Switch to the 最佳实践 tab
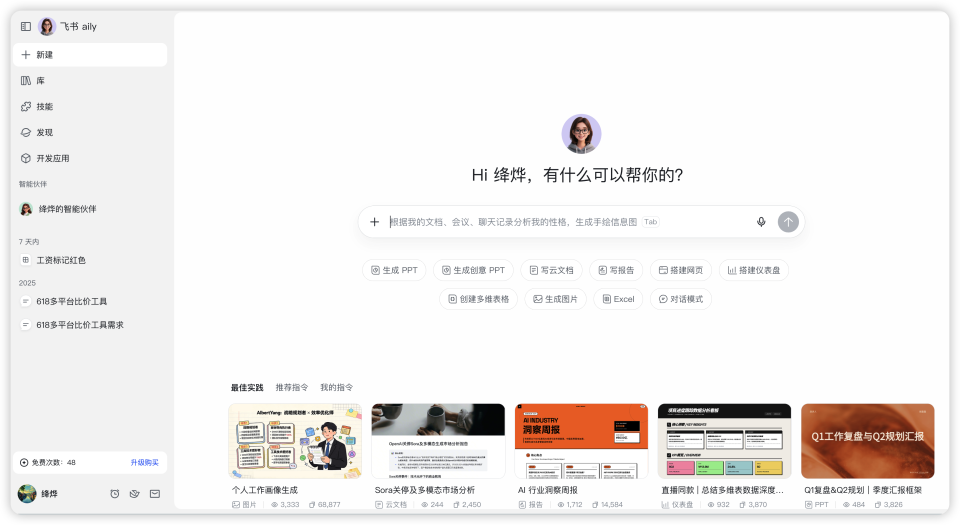 (247, 387)
